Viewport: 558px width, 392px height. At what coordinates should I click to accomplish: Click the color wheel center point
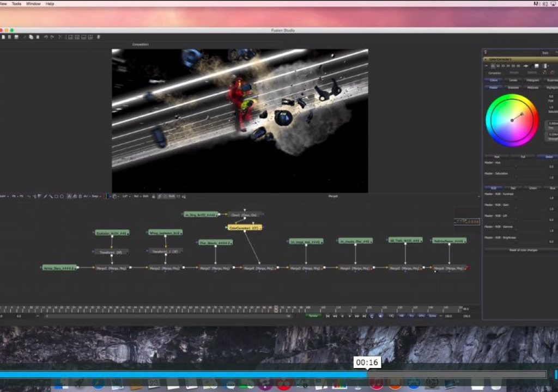pos(512,120)
